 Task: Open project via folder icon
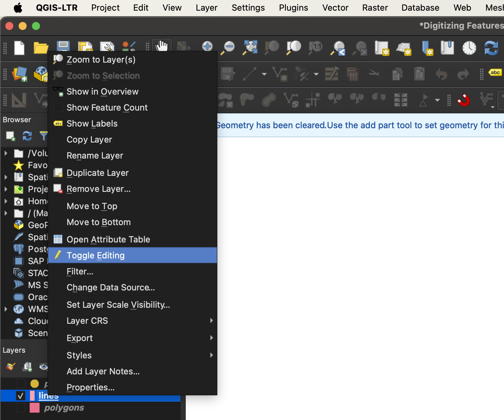(41, 48)
